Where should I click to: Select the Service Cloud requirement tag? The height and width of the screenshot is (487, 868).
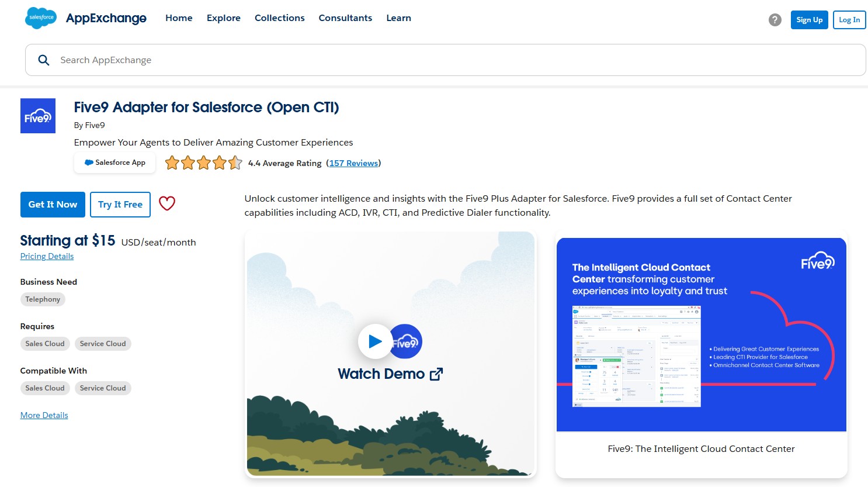(x=103, y=343)
